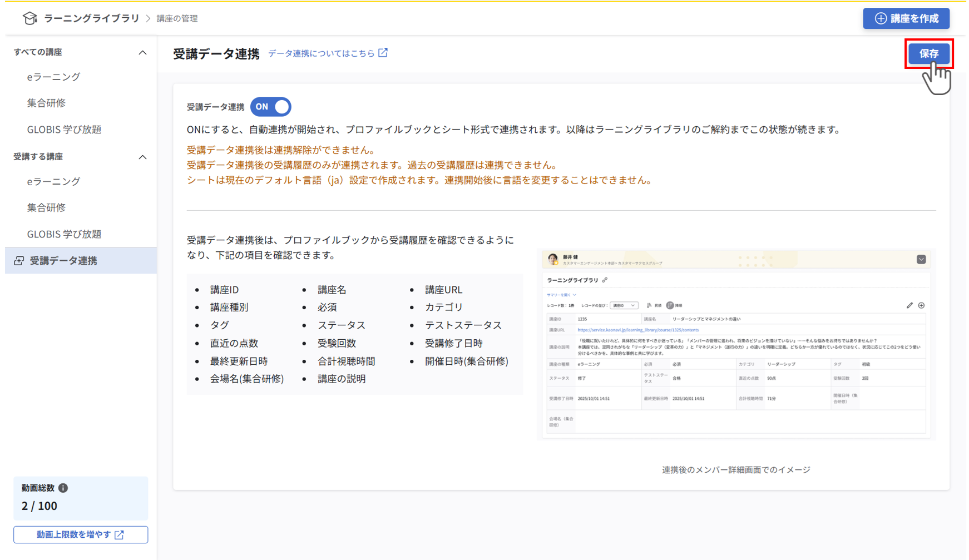Open the external link icon beside データ連携についてはこちら
The image size is (969, 560).
[383, 53]
